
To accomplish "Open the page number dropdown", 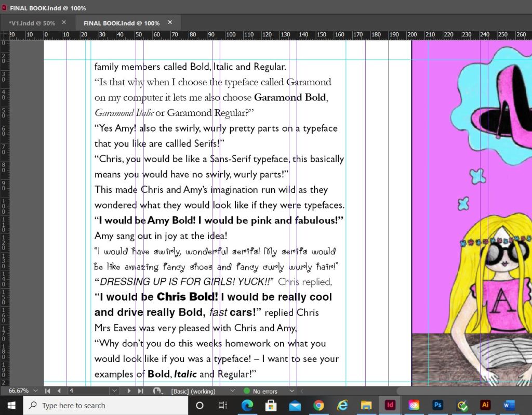I will [x=114, y=391].
